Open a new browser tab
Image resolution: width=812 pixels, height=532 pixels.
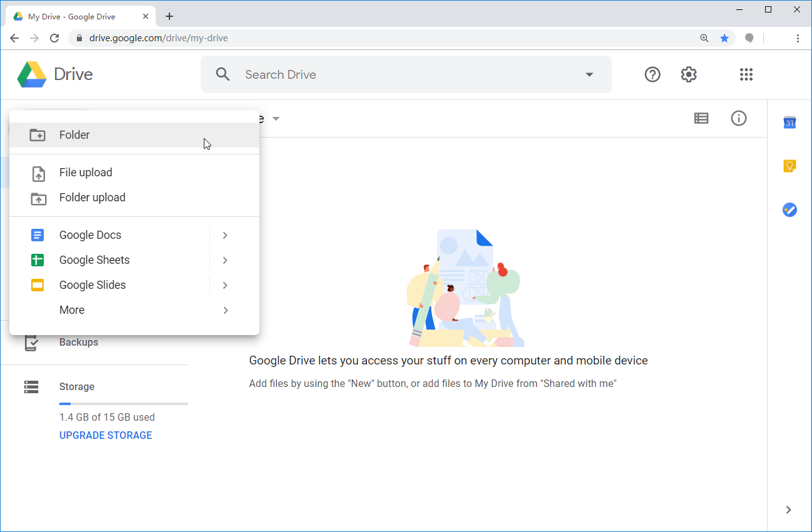click(169, 17)
